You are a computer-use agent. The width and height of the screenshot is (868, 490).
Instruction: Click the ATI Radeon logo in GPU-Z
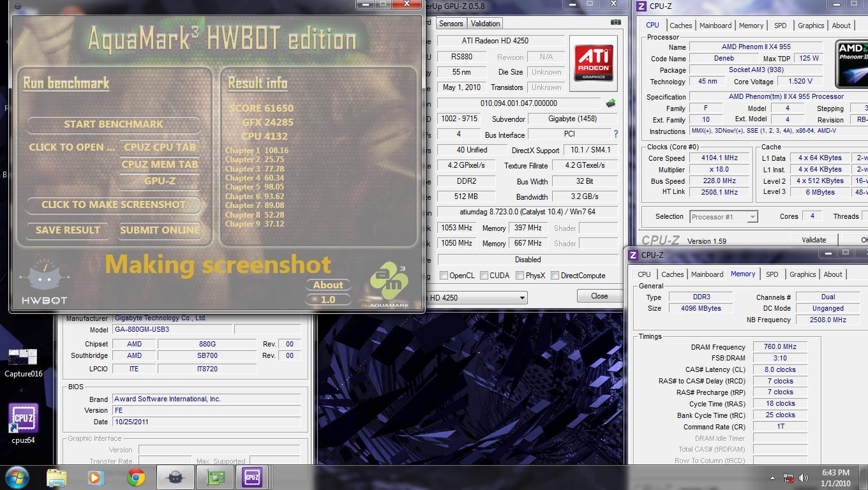(595, 63)
